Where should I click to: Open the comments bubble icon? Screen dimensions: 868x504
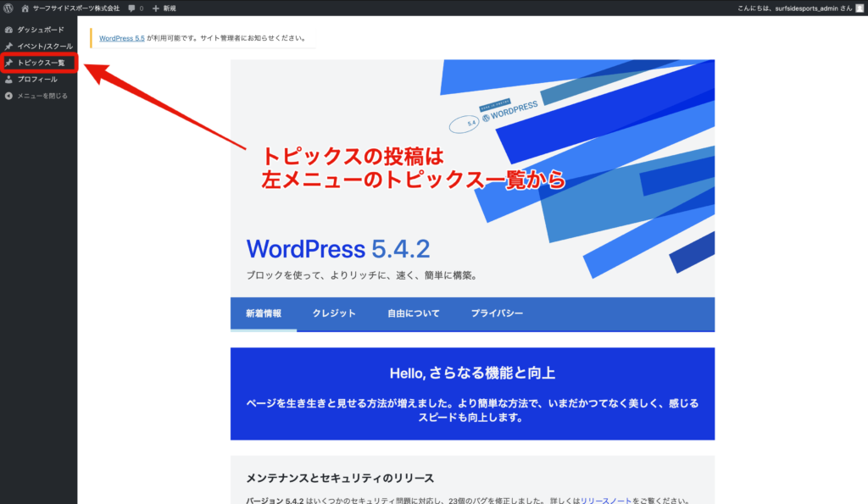pos(132,8)
